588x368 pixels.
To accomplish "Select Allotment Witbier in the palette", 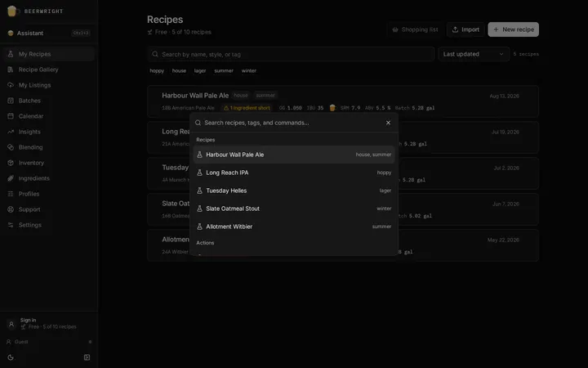I will click(x=294, y=227).
